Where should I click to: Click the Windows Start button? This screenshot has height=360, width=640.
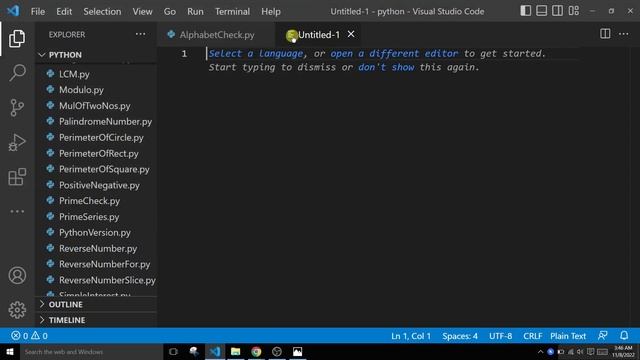(x=10, y=351)
